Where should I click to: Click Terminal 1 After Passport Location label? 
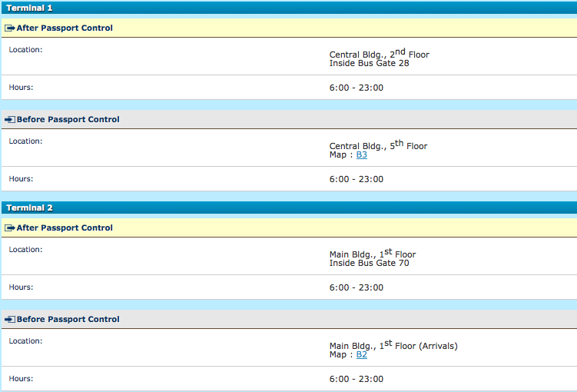25,50
